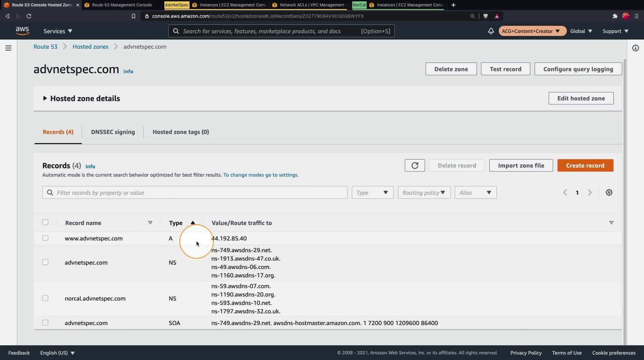Open Cookie preferences in footer

pyautogui.click(x=614, y=353)
